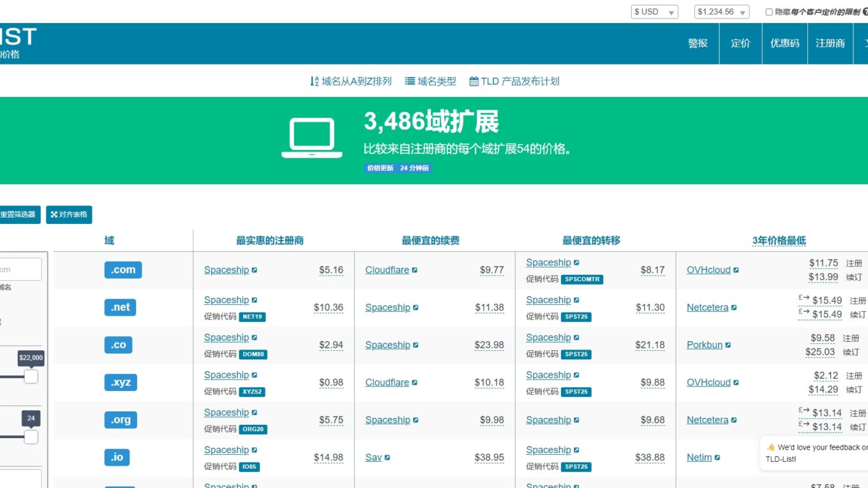This screenshot has width=868, height=488.
Task: Click the $0.98 .xyz registration price
Action: point(331,383)
